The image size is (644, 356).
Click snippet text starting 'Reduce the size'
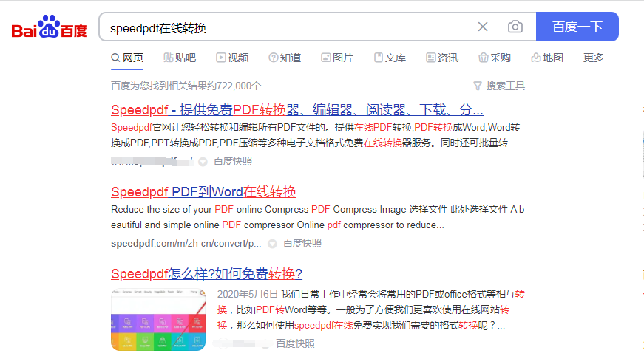point(317,217)
